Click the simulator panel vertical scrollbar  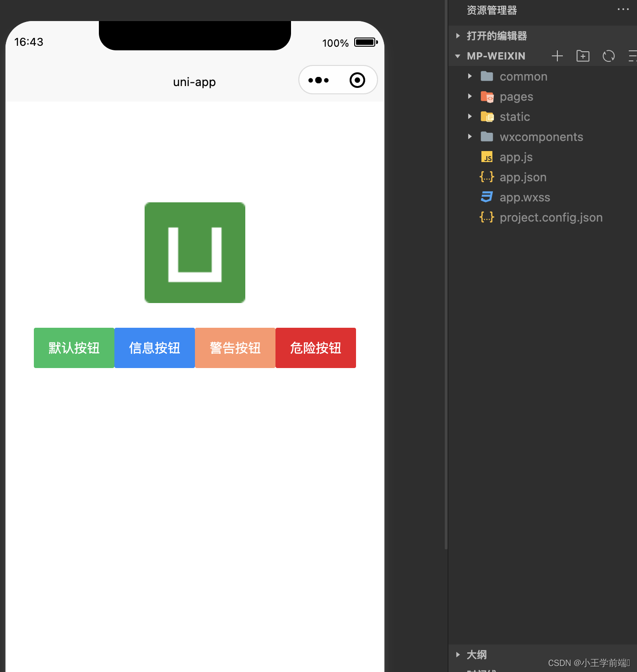tap(446, 275)
